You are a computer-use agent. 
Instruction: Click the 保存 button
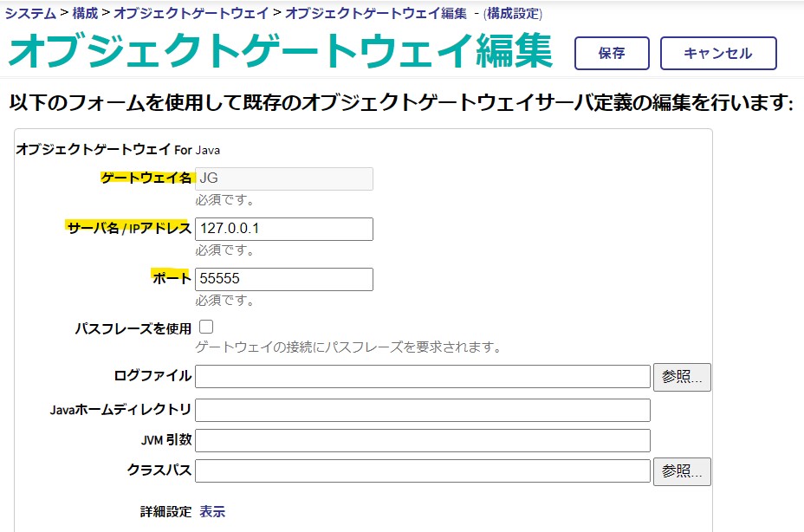611,53
